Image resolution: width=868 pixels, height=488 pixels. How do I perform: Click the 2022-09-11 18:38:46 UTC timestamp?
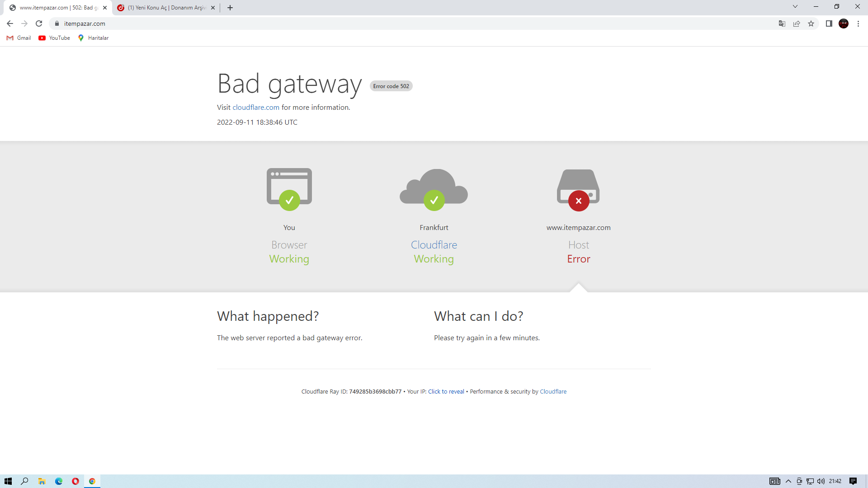pyautogui.click(x=257, y=122)
